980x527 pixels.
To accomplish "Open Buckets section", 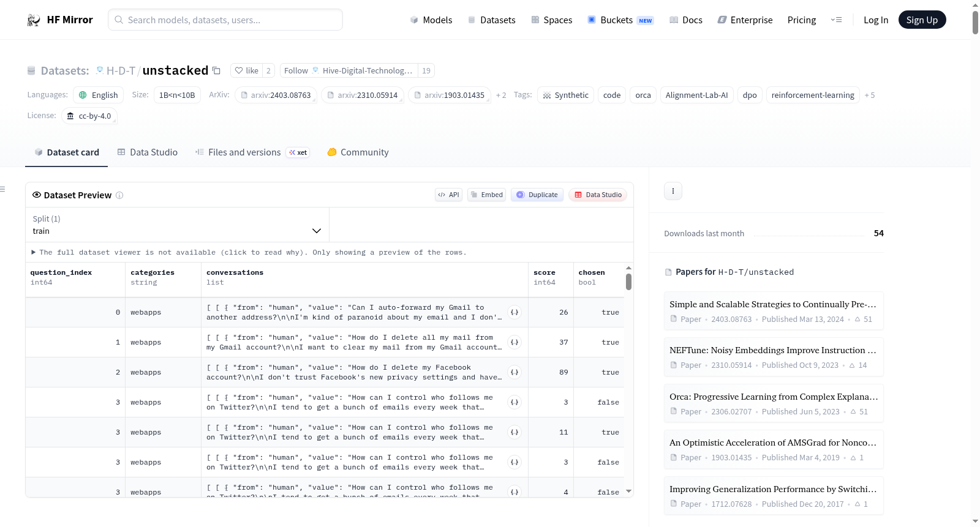I will tap(620, 20).
